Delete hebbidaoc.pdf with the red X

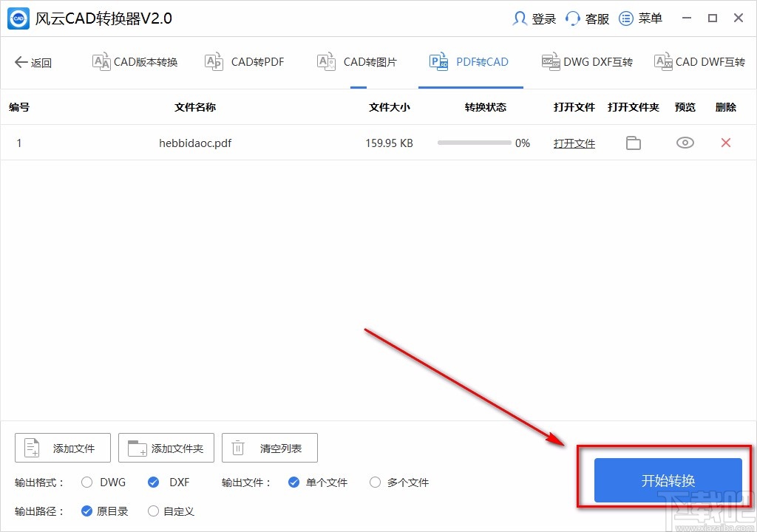point(725,143)
